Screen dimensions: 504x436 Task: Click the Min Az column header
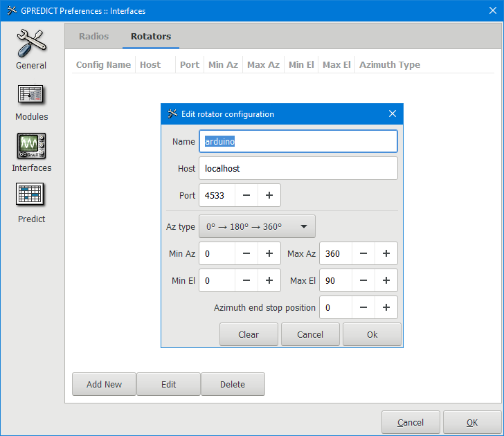pos(223,64)
